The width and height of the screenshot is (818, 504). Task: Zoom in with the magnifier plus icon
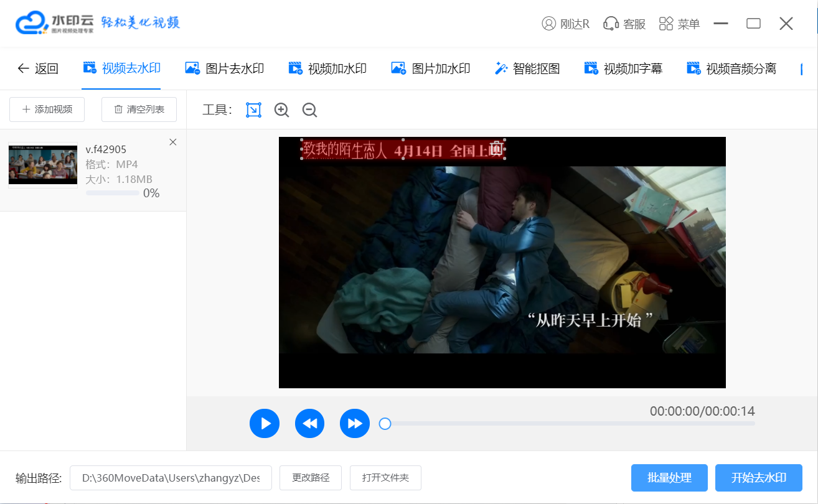(x=282, y=110)
